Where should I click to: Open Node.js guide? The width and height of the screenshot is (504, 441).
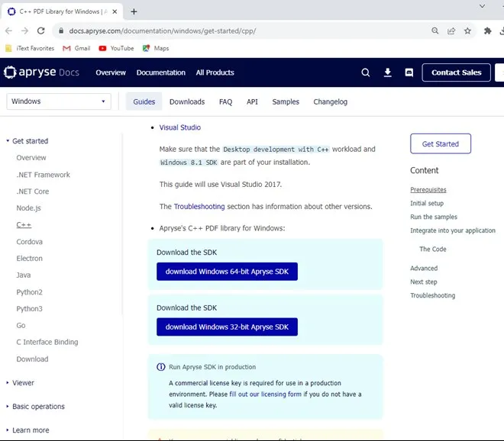[x=28, y=208]
